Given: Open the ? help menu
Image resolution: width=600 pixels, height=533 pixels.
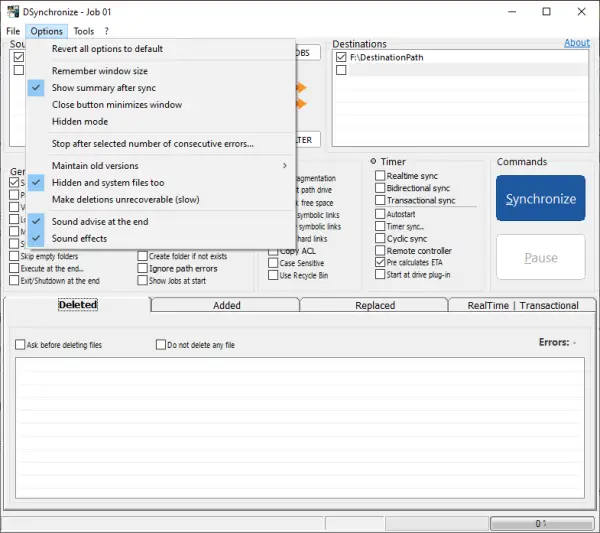Looking at the screenshot, I should pos(106,31).
